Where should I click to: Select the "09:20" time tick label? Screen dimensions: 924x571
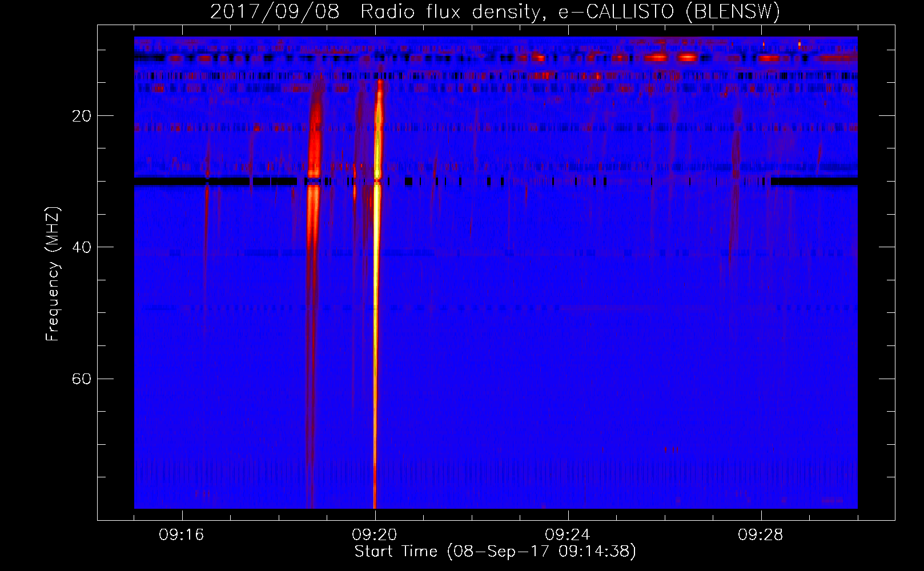375,535
